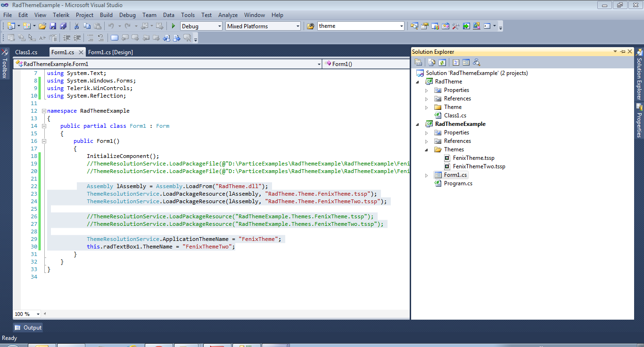This screenshot has width=644, height=347.
Task: Open the Mixed Platforms dropdown
Action: (297, 26)
